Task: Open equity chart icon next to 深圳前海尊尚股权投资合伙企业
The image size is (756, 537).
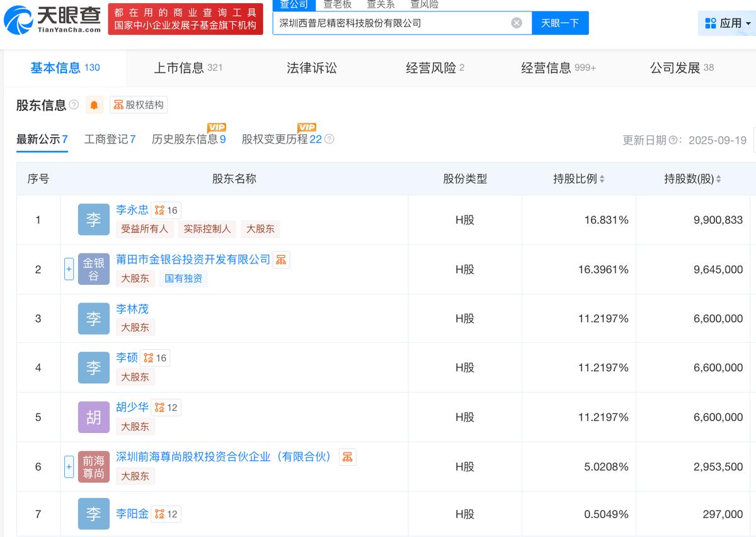Action: [x=347, y=457]
